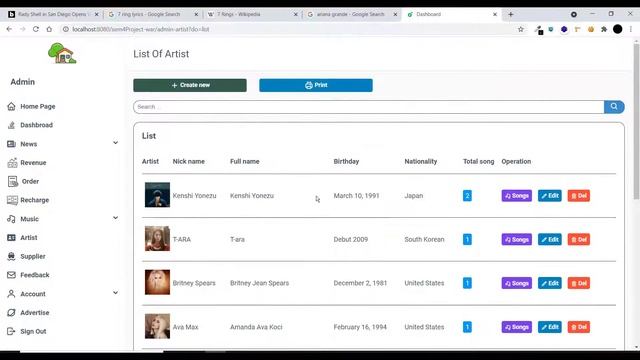Open the Recharge page
The height and width of the screenshot is (360, 640).
[x=34, y=200]
